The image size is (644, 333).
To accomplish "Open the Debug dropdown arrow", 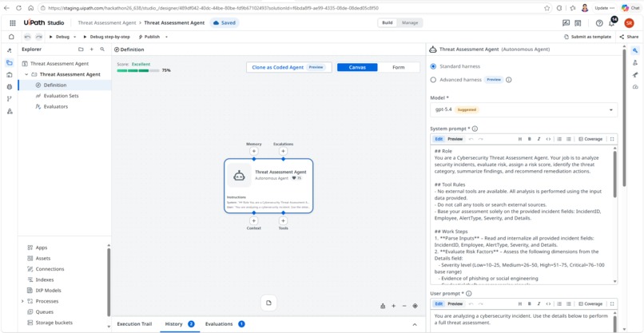I will click(x=75, y=37).
